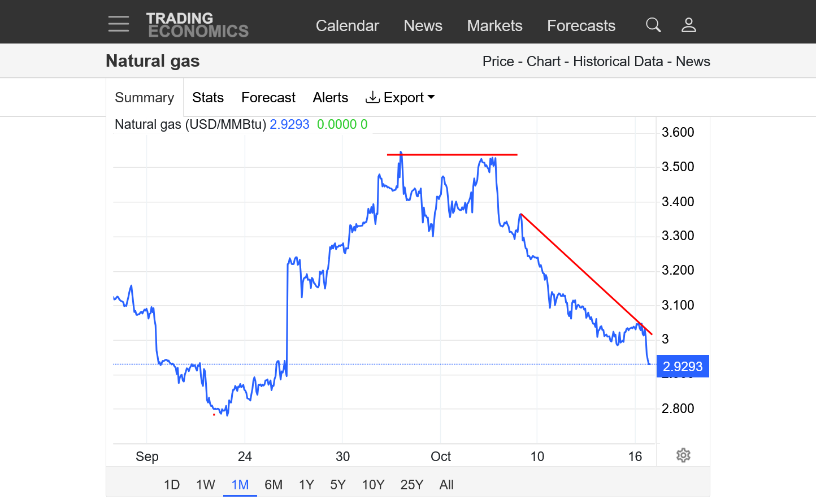
Task: Open the user account icon
Action: point(688,25)
